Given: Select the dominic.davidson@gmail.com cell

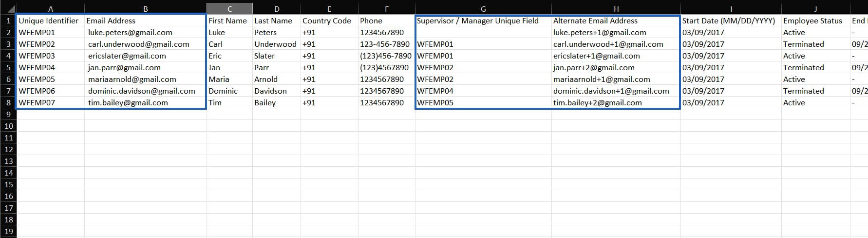Looking at the screenshot, I should click(142, 91).
